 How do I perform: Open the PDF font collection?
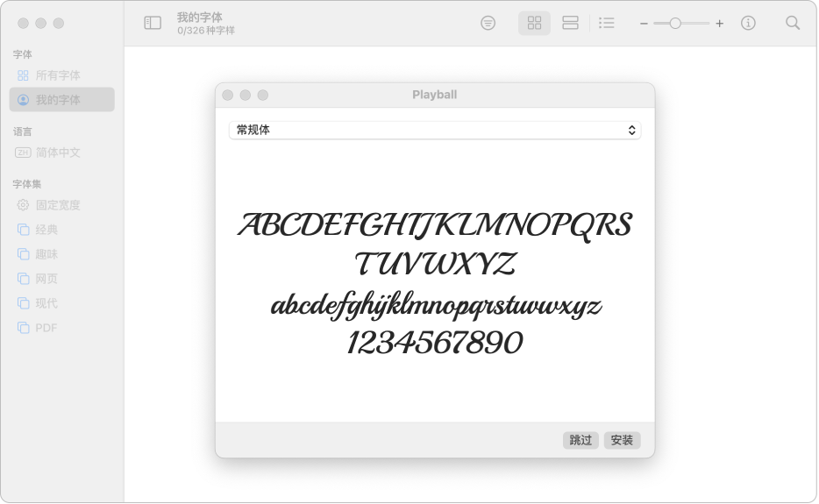point(61,328)
